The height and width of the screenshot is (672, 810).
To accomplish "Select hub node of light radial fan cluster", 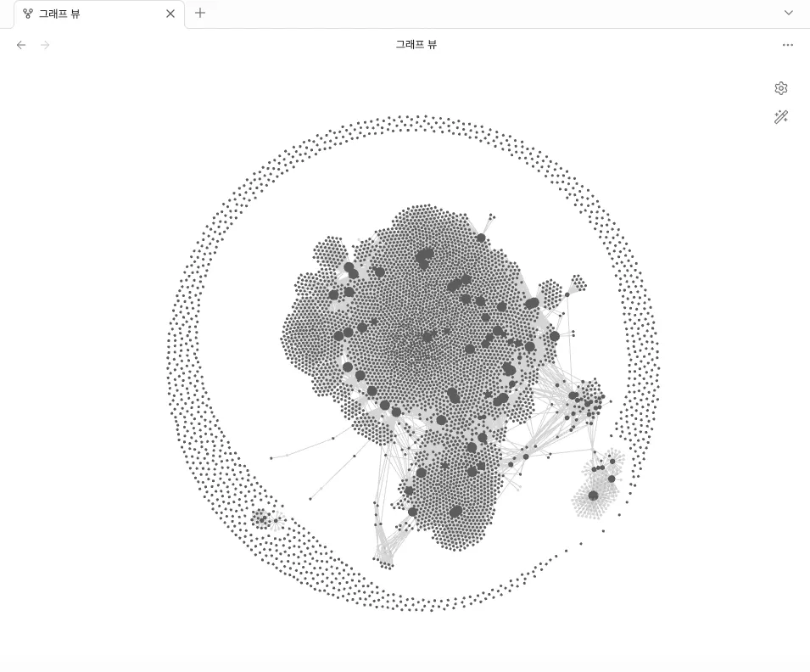I will [593, 496].
